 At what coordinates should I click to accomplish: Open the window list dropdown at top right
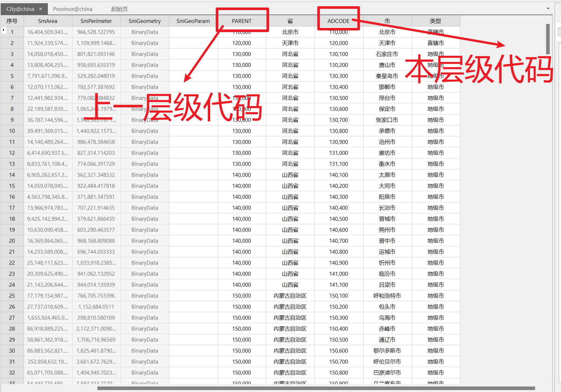click(x=547, y=9)
